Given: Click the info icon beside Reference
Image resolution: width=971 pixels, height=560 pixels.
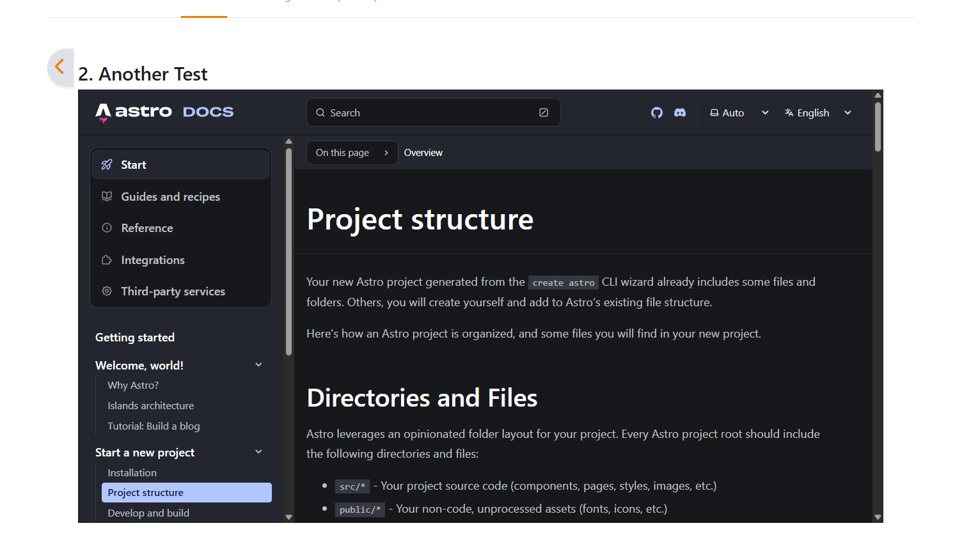Looking at the screenshot, I should tap(107, 228).
